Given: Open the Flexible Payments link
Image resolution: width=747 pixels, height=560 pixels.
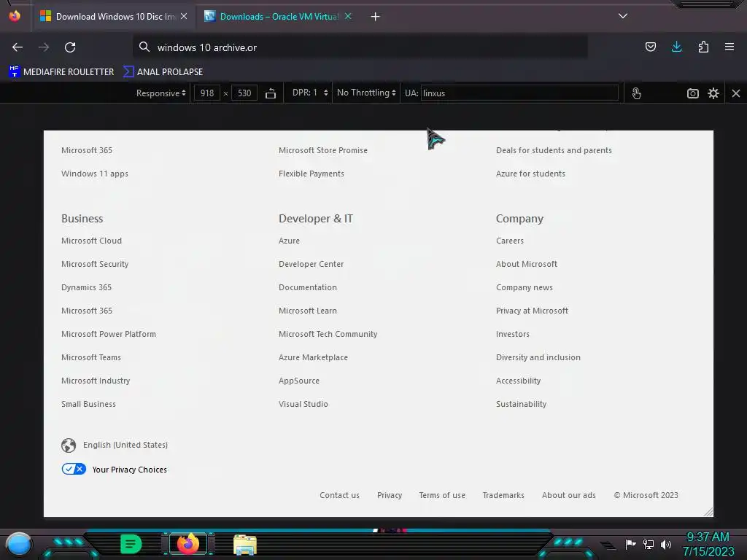Looking at the screenshot, I should coord(311,174).
